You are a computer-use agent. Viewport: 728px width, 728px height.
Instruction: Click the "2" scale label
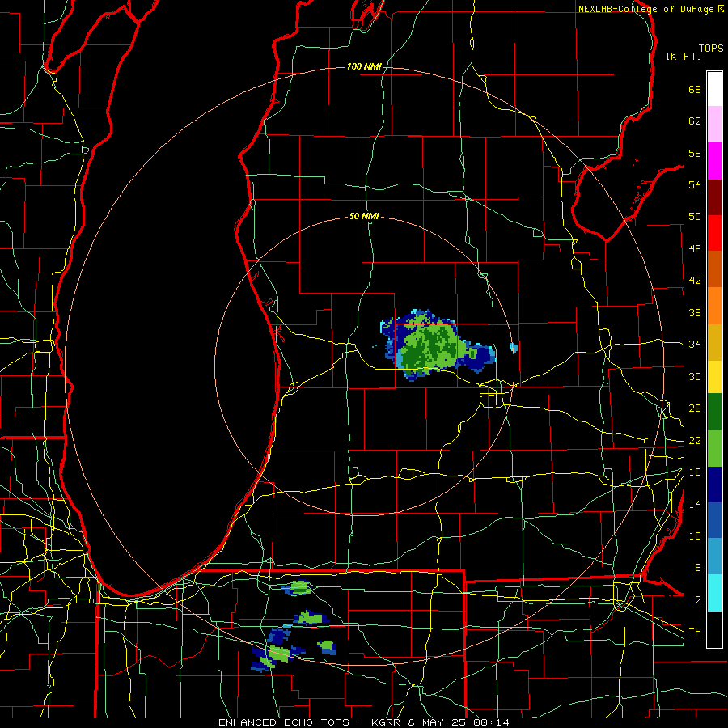[697, 600]
